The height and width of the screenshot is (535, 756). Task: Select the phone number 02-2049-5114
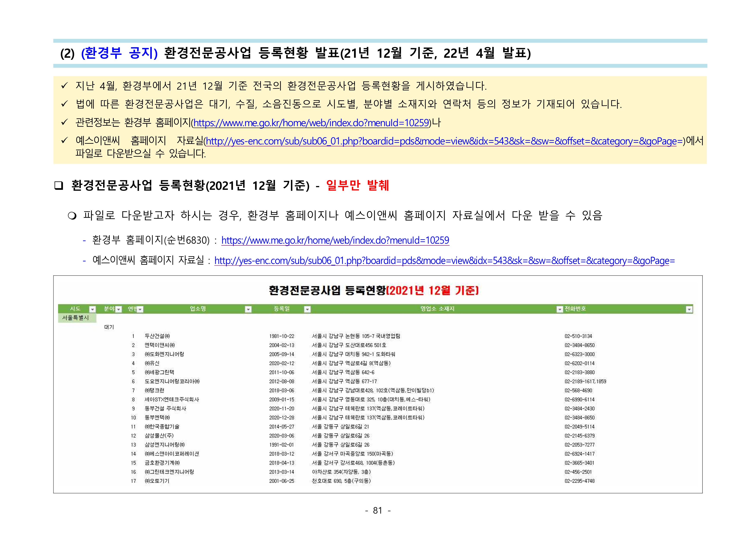point(580,427)
